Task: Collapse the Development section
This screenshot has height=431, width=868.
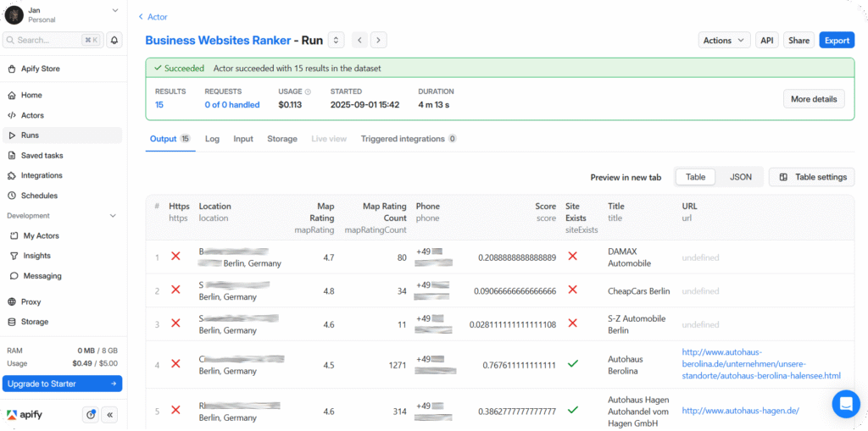Action: pos(114,216)
